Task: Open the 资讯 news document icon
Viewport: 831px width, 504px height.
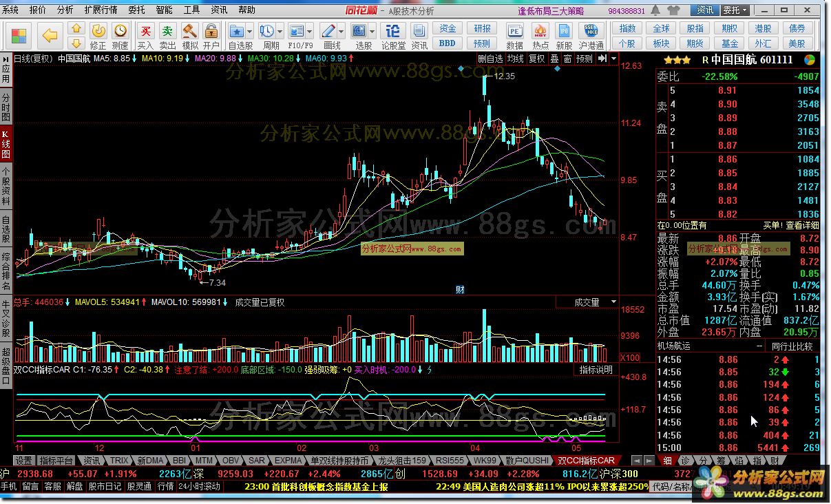Action: click(419, 36)
